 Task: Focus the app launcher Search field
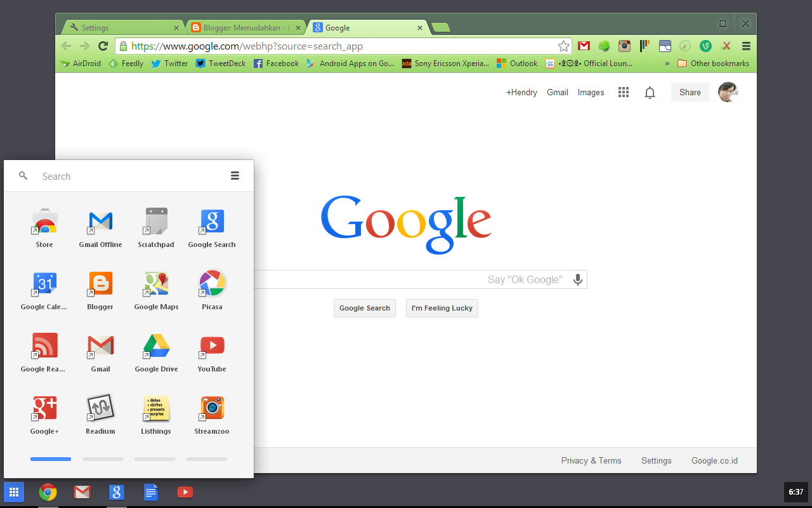coord(130,176)
